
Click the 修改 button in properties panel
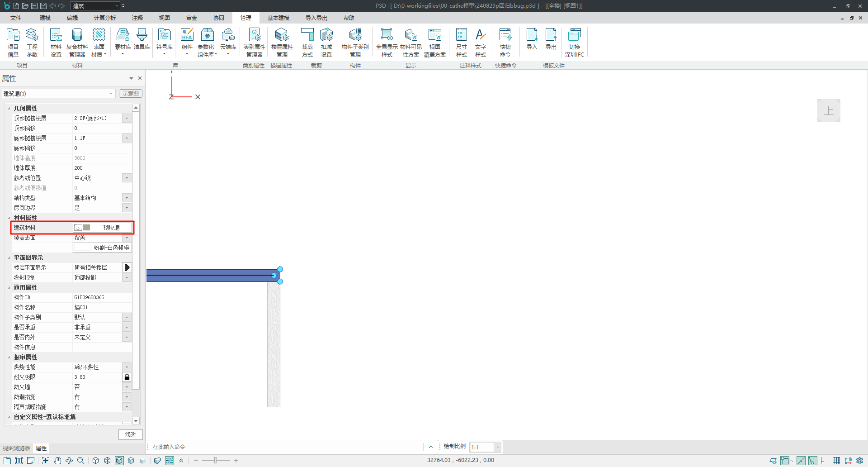point(130,434)
